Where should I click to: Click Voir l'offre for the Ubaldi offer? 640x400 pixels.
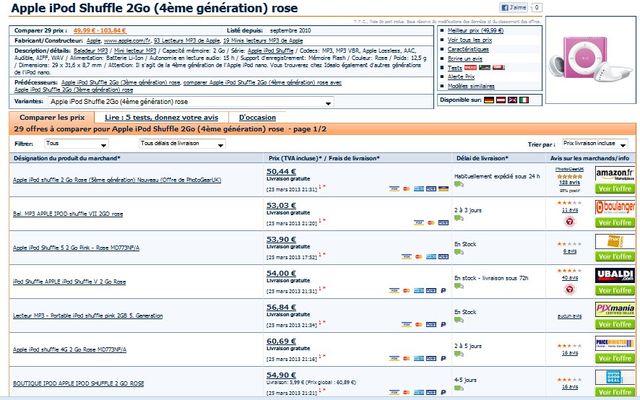[615, 290]
